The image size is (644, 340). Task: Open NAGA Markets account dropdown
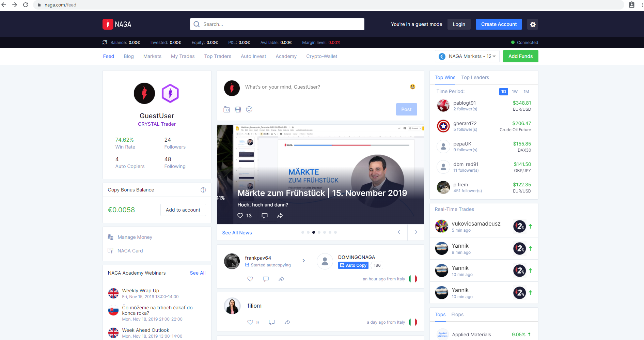[467, 56]
